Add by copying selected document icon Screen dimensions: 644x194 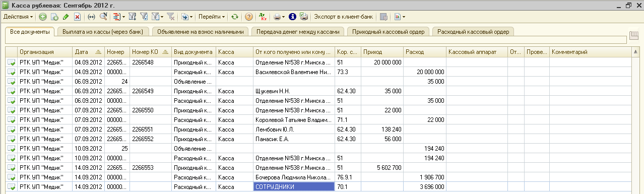click(x=54, y=17)
